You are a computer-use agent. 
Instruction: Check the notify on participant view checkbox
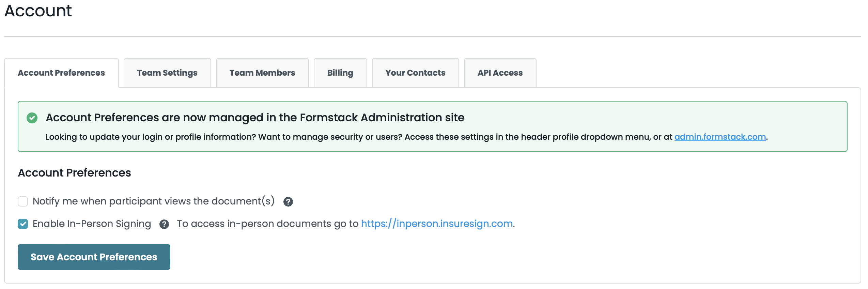[23, 201]
